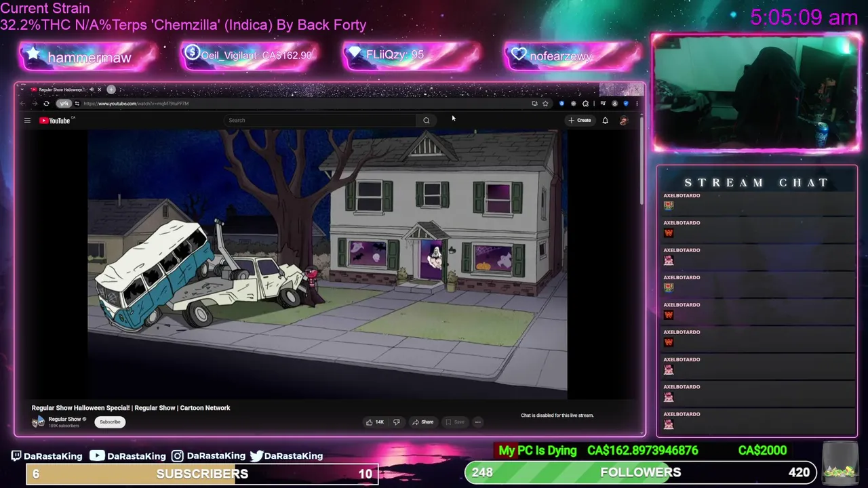Open site information icon beside the URL
The image size is (868, 488).
coord(77,104)
